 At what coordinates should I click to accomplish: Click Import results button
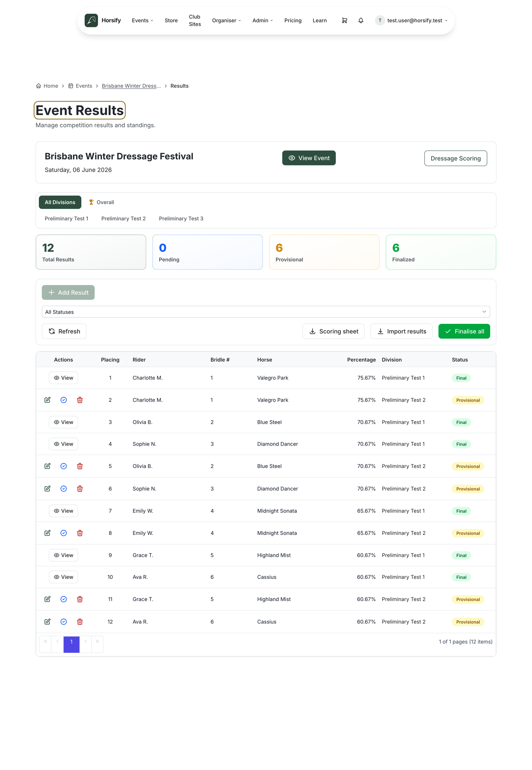click(401, 331)
